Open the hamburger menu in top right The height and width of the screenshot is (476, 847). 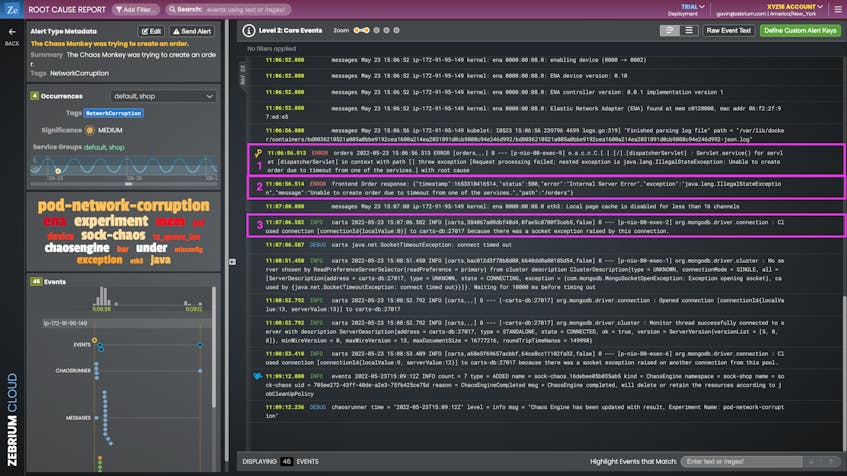point(835,9)
